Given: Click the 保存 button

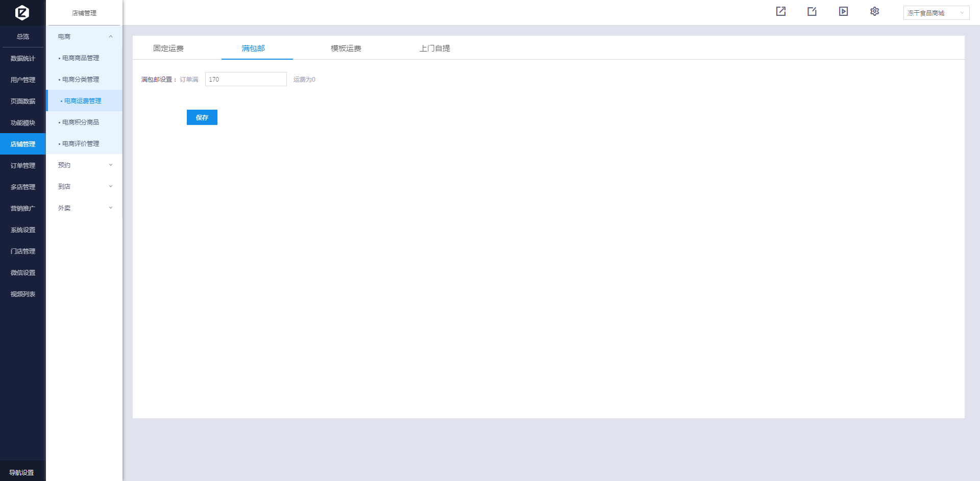Looking at the screenshot, I should (202, 117).
